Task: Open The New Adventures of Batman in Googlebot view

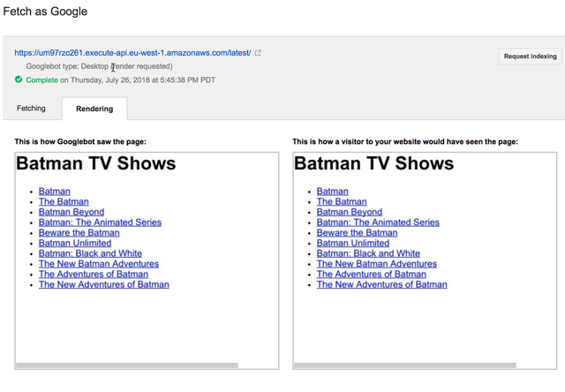Action: 104,284
